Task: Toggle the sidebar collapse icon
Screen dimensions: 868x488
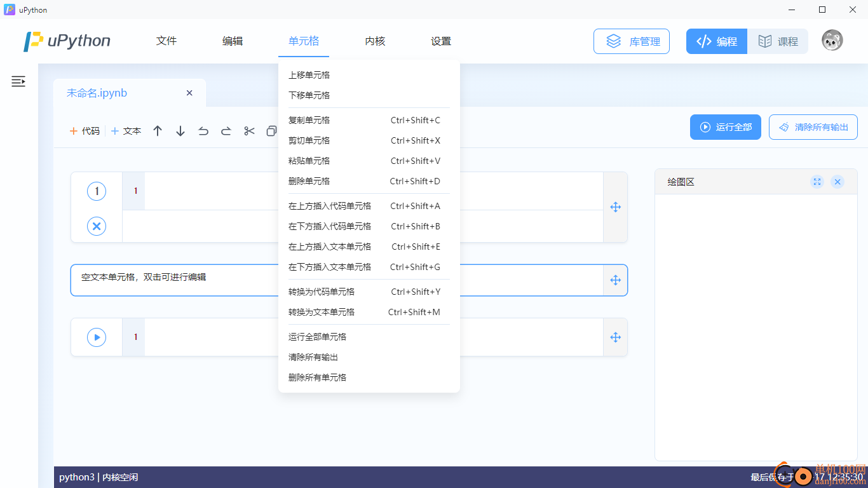Action: 18,81
